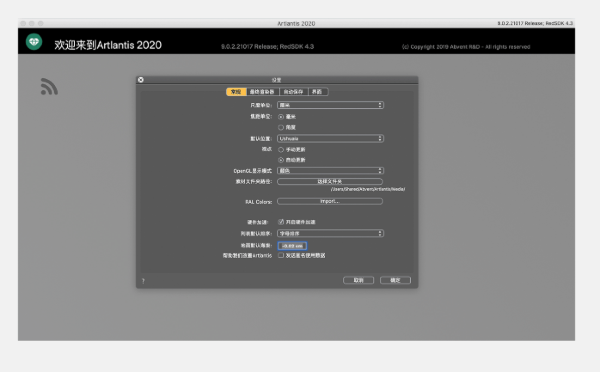600x372 pixels.
Task: Click the media folder path text /Users/Shared/...
Action: pos(368,189)
